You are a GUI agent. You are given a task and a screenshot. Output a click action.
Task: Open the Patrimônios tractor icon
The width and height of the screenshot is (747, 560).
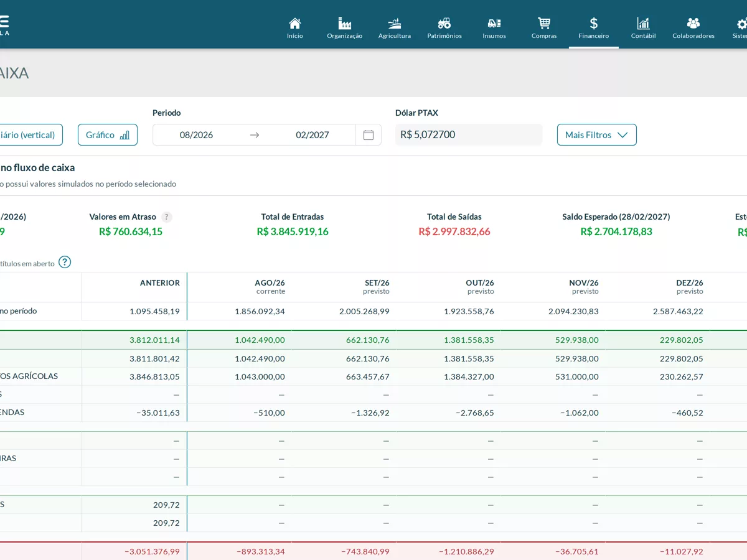click(x=444, y=24)
